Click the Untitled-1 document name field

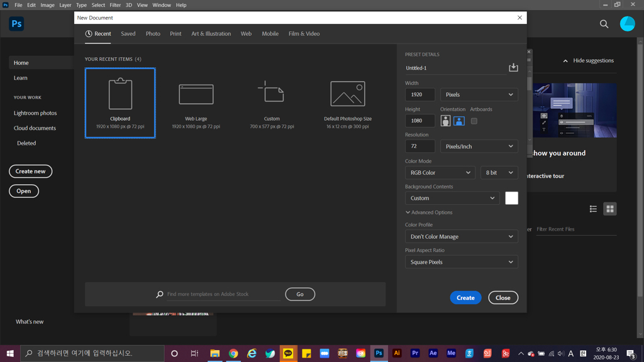pos(455,68)
